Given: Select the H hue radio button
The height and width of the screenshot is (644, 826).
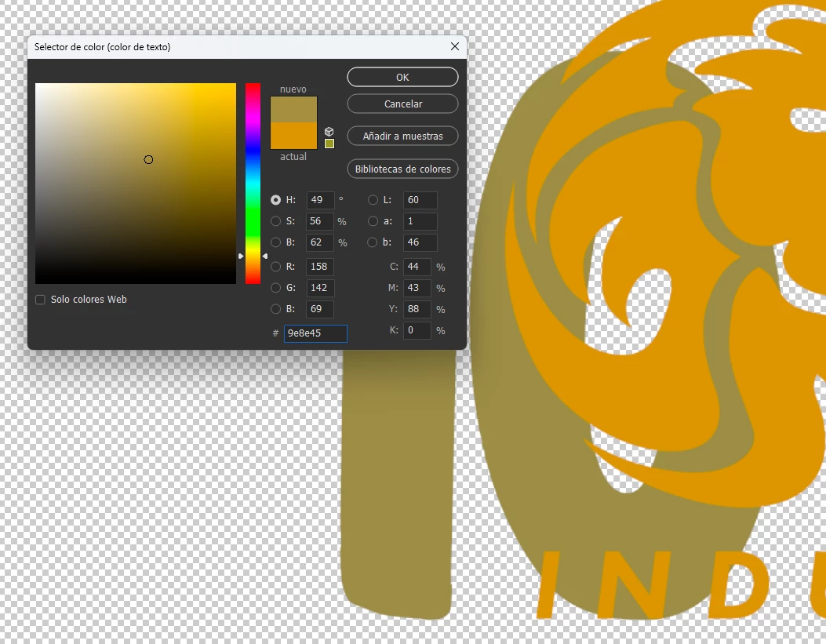Looking at the screenshot, I should [x=275, y=200].
